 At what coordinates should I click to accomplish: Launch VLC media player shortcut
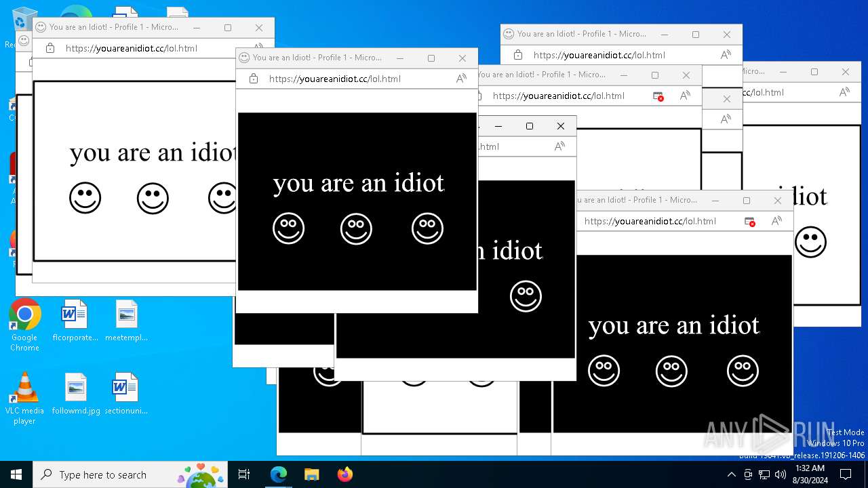tap(24, 399)
